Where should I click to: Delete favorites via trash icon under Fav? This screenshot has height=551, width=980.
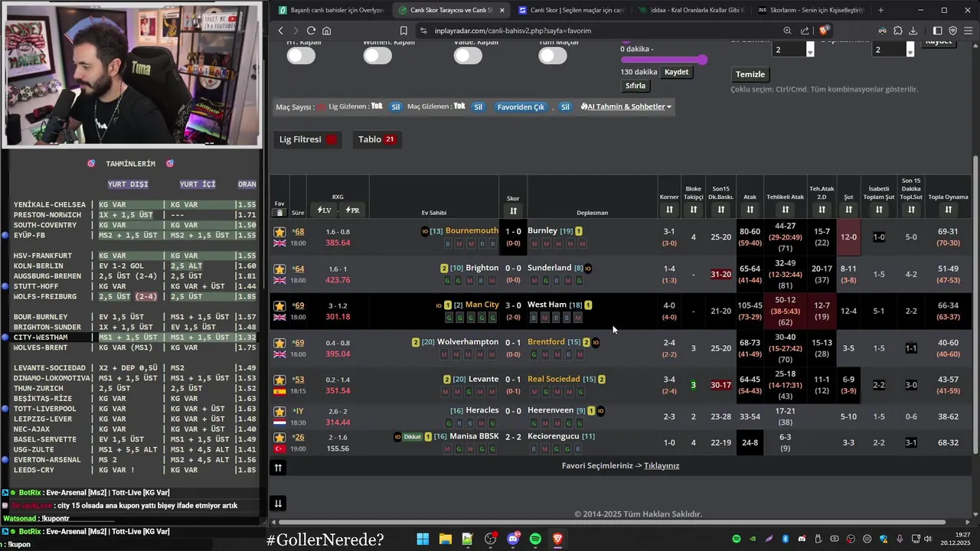pos(279,213)
